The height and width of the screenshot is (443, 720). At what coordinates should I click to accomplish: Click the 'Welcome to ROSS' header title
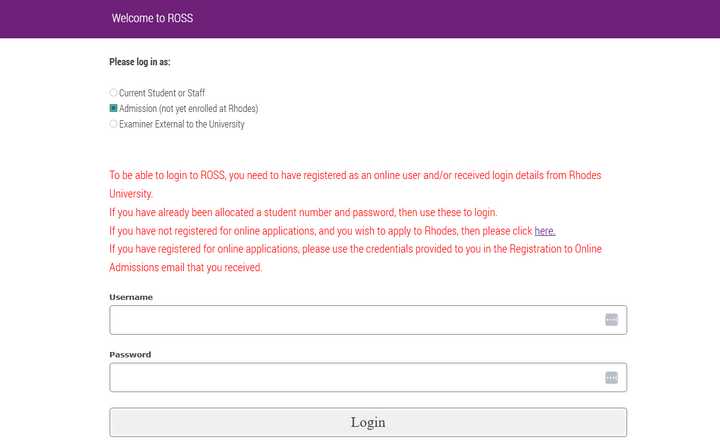click(152, 18)
